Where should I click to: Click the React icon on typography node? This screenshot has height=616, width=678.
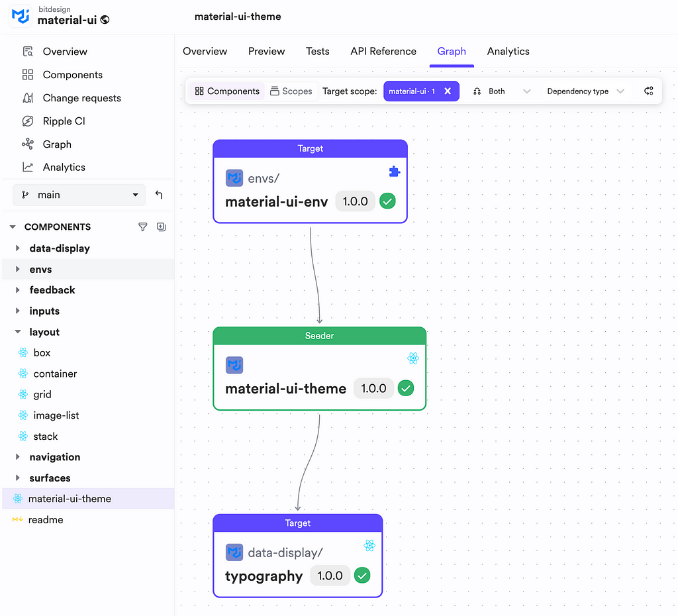[x=369, y=546]
